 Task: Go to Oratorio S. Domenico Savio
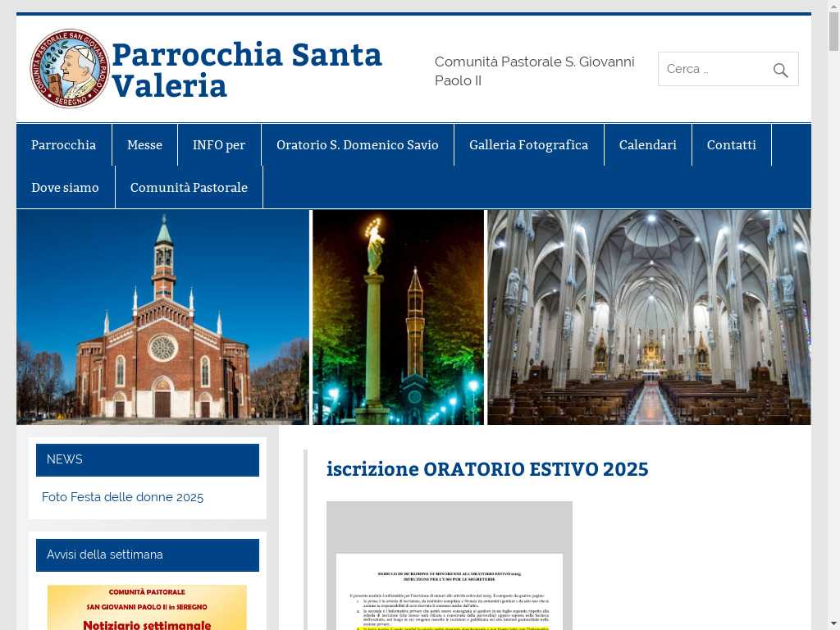(x=358, y=144)
